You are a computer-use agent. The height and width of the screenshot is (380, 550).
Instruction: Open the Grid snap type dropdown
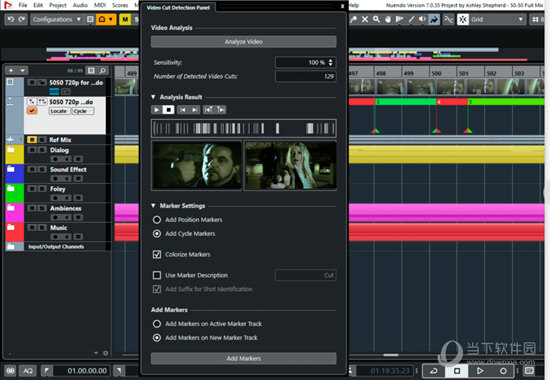tap(497, 19)
